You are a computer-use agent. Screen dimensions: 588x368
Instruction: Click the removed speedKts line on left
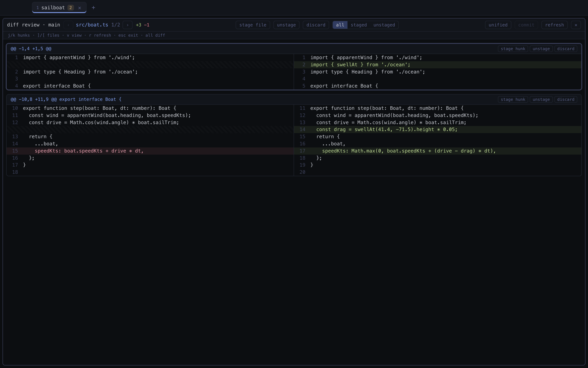point(150,151)
